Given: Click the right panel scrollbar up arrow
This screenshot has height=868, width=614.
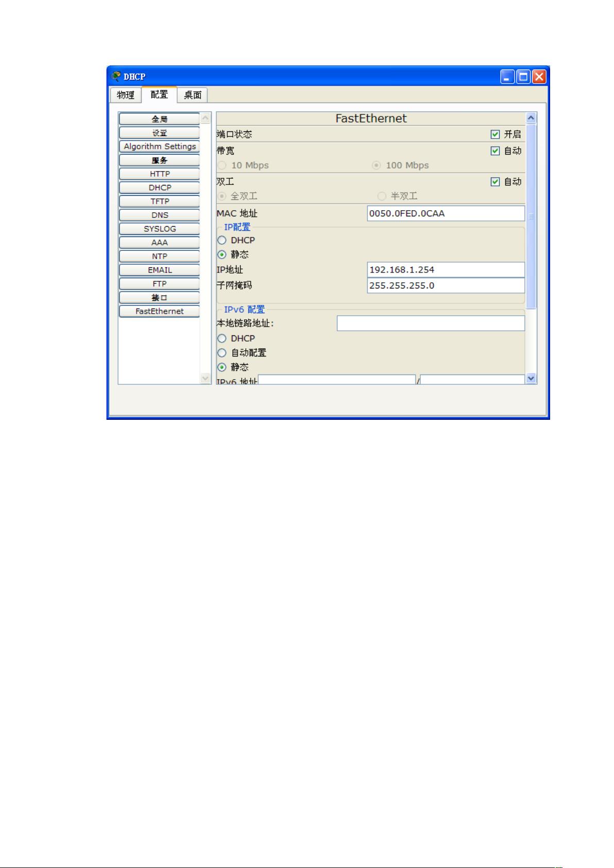Looking at the screenshot, I should (532, 118).
